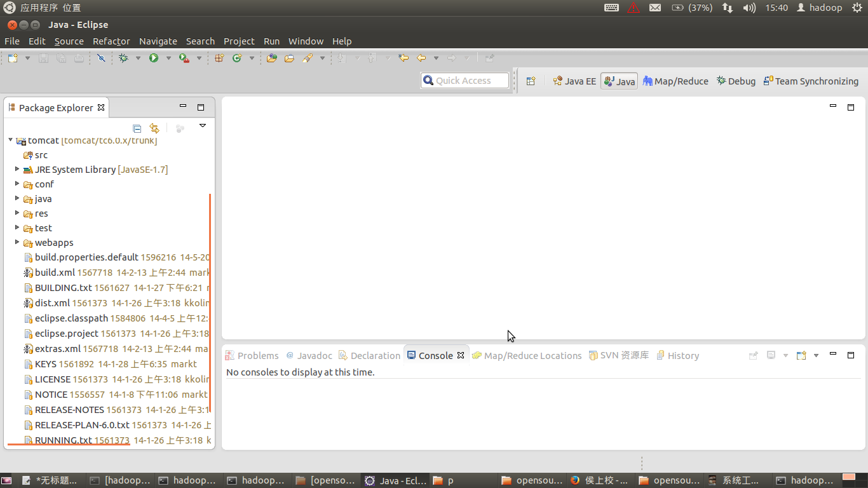Screen dimensions: 868x488
Task: Open the Search dropdown arrow
Action: [322, 58]
